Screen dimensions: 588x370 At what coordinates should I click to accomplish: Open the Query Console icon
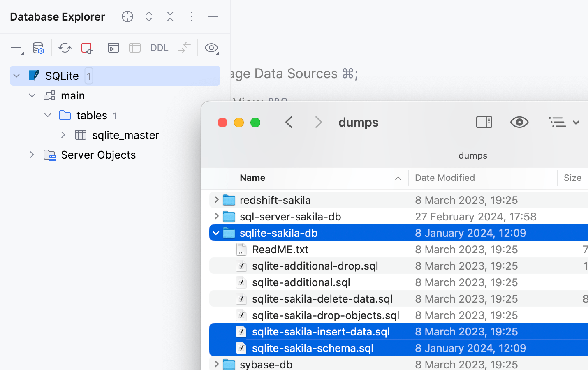point(113,48)
